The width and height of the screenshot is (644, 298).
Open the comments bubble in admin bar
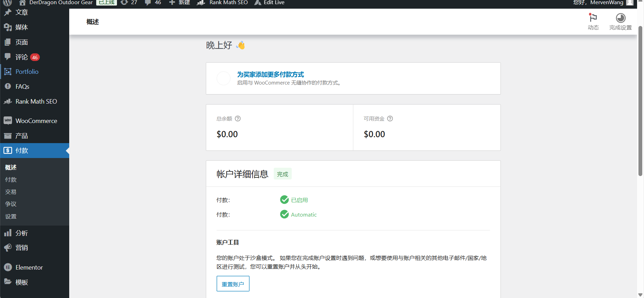[148, 2]
